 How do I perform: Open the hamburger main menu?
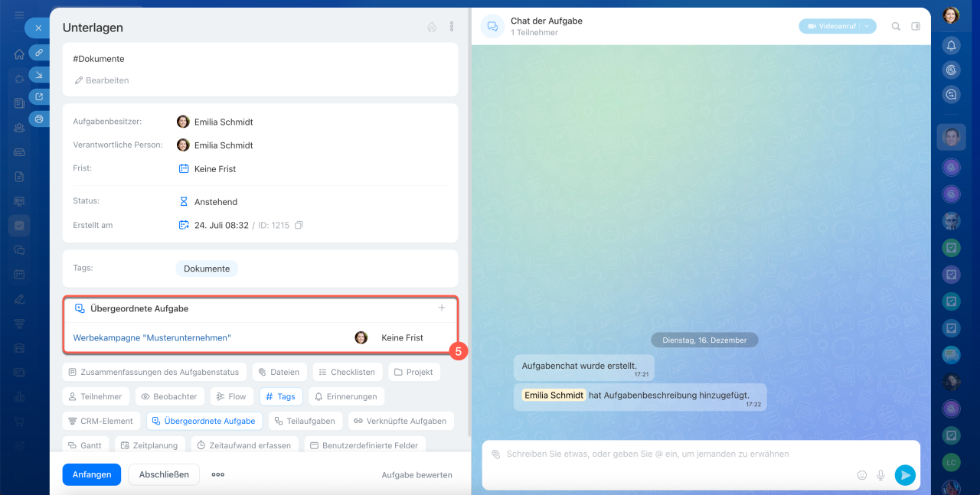click(x=19, y=15)
